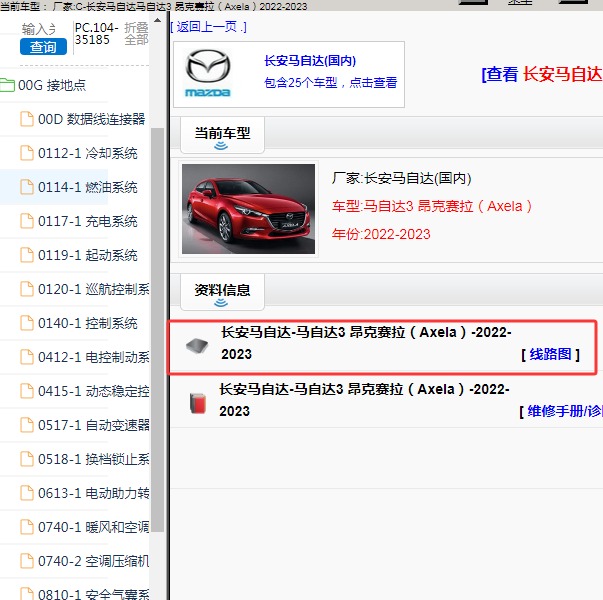The width and height of the screenshot is (603, 600).
Task: Click the page icon for 0120-1 巡航控制
Action: 27,288
